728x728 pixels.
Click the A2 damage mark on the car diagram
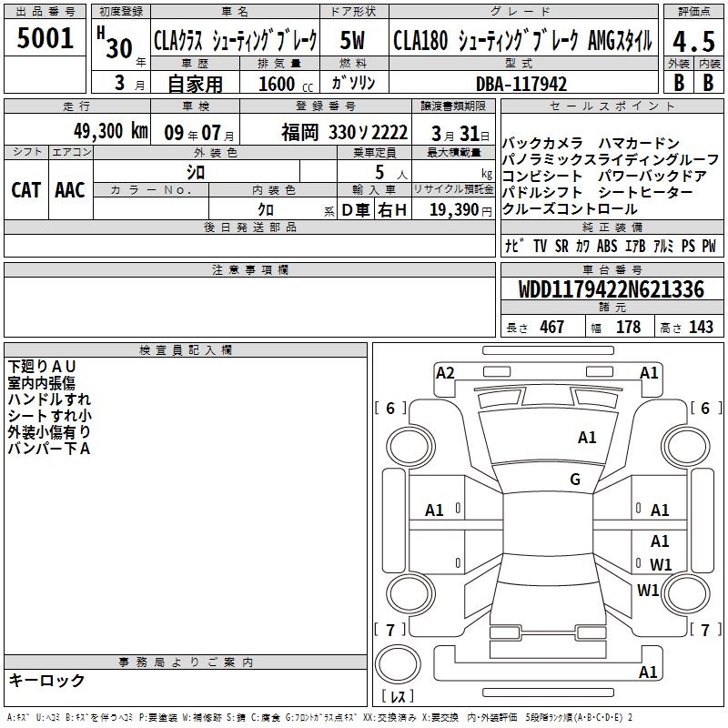[445, 372]
